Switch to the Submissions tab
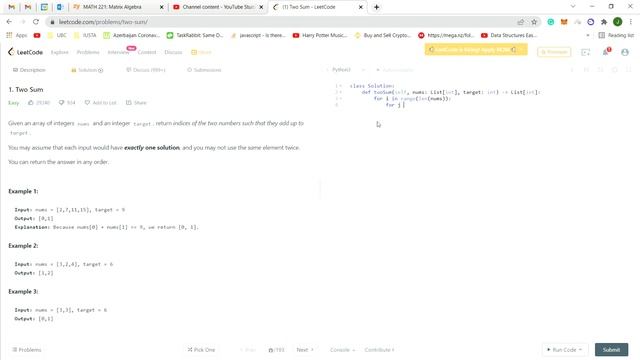The height and width of the screenshot is (360, 640). (204, 70)
